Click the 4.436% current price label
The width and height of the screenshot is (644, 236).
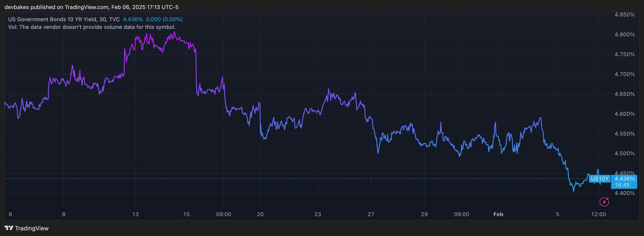click(x=625, y=178)
